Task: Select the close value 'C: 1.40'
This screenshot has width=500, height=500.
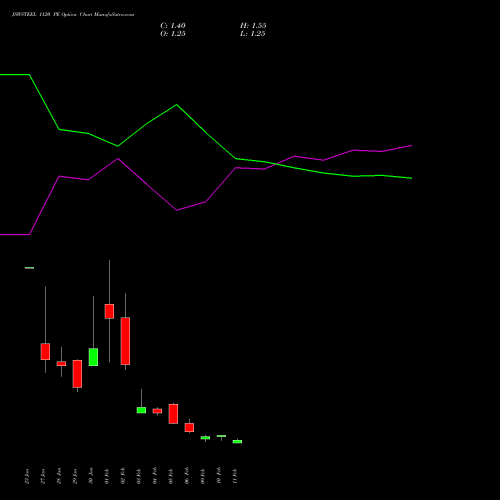Action: [x=173, y=26]
